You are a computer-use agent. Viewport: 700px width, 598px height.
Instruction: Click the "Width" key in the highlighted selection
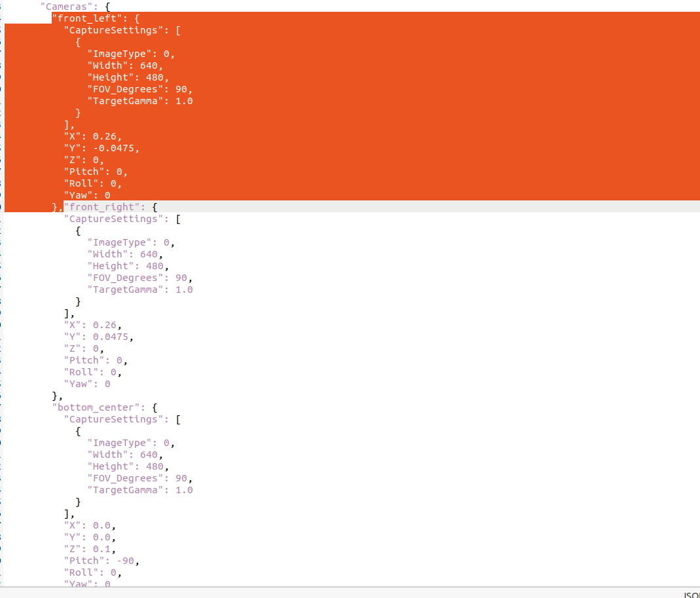[108, 65]
